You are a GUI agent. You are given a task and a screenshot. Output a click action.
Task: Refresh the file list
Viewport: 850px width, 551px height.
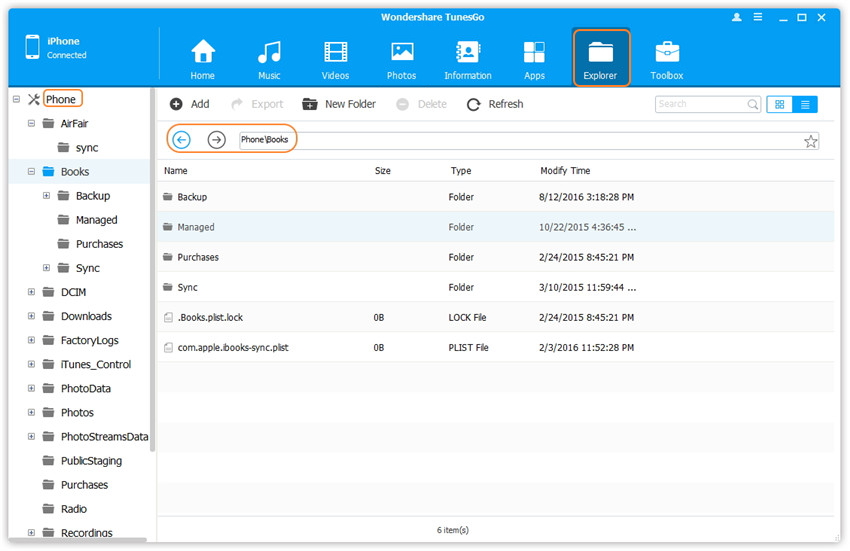coord(495,104)
